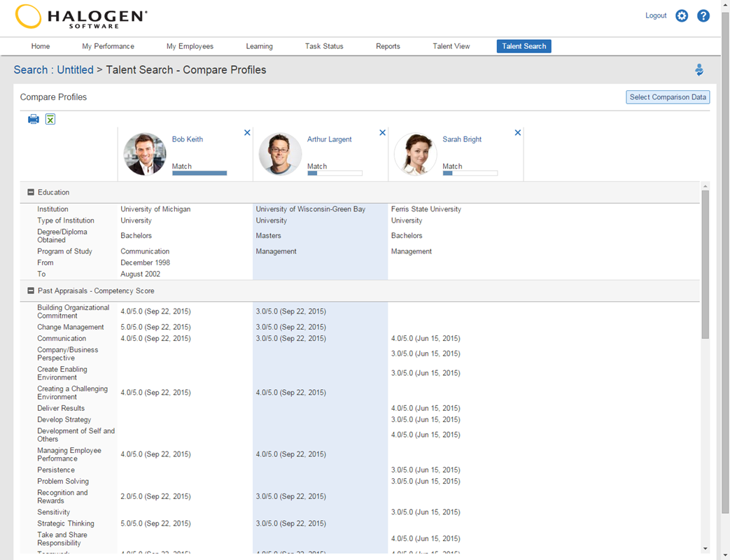The image size is (730, 560).
Task: Click the Halogen Software logo
Action: (x=77, y=17)
